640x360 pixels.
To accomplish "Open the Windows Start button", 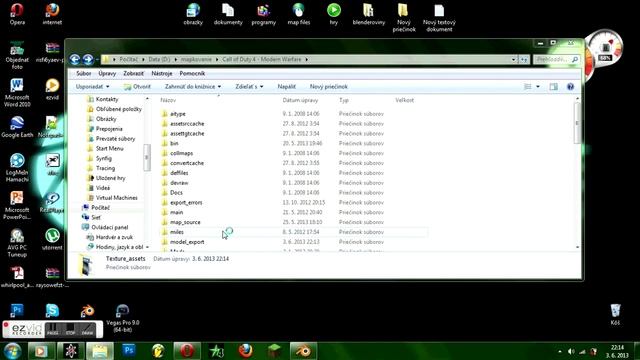I will point(13,351).
